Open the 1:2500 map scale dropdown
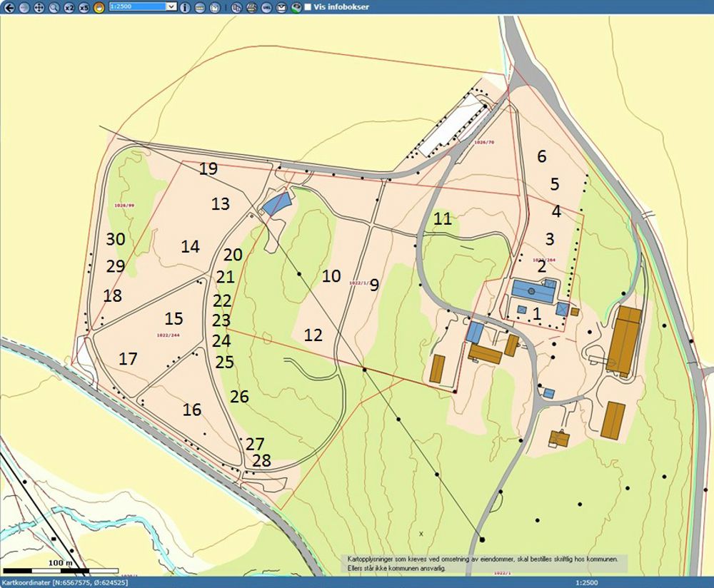The image size is (714, 588). 171,6
